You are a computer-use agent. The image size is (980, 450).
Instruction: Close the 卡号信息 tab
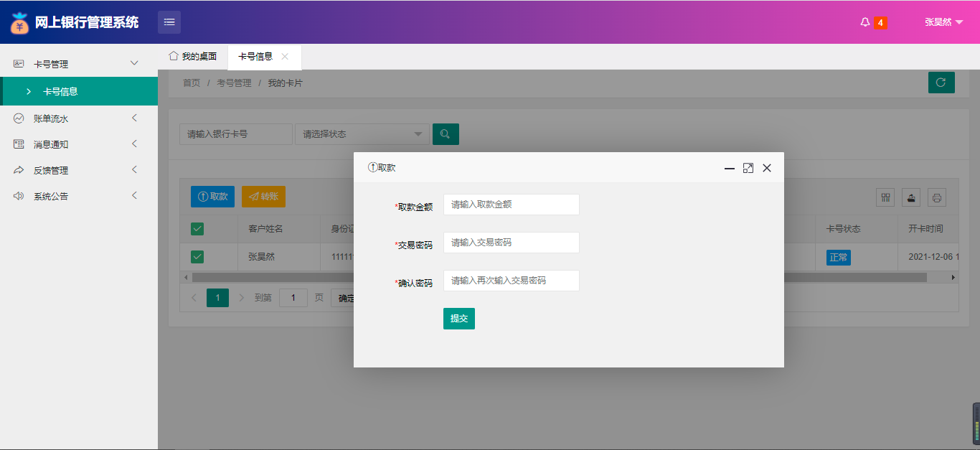pyautogui.click(x=285, y=56)
